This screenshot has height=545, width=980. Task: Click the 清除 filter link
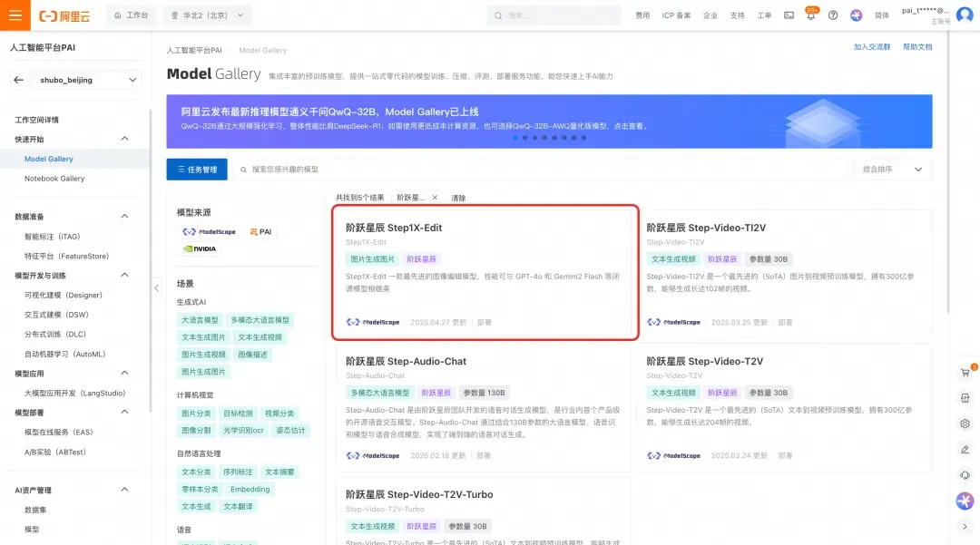pos(458,198)
